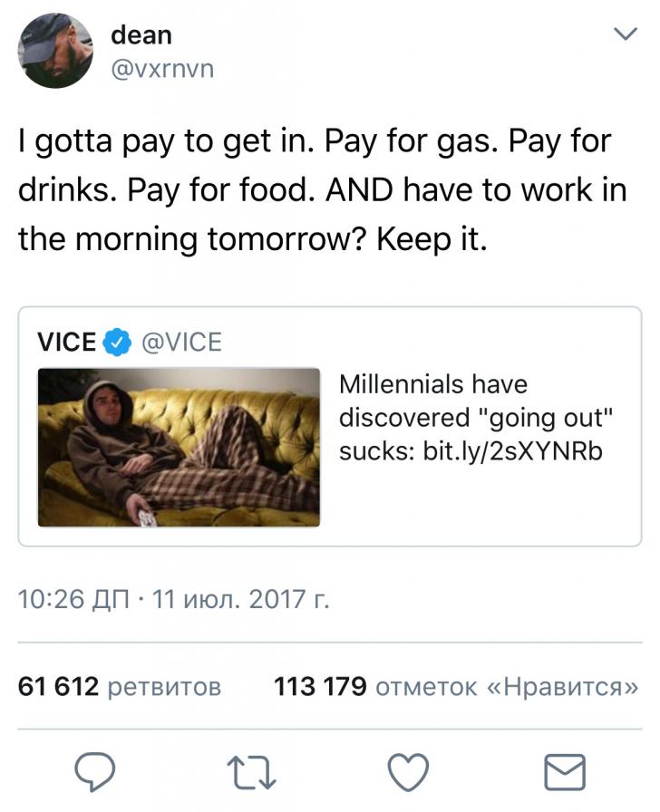Open the bit.ly/2sXYNRb link
660x812 pixels.
point(513,450)
